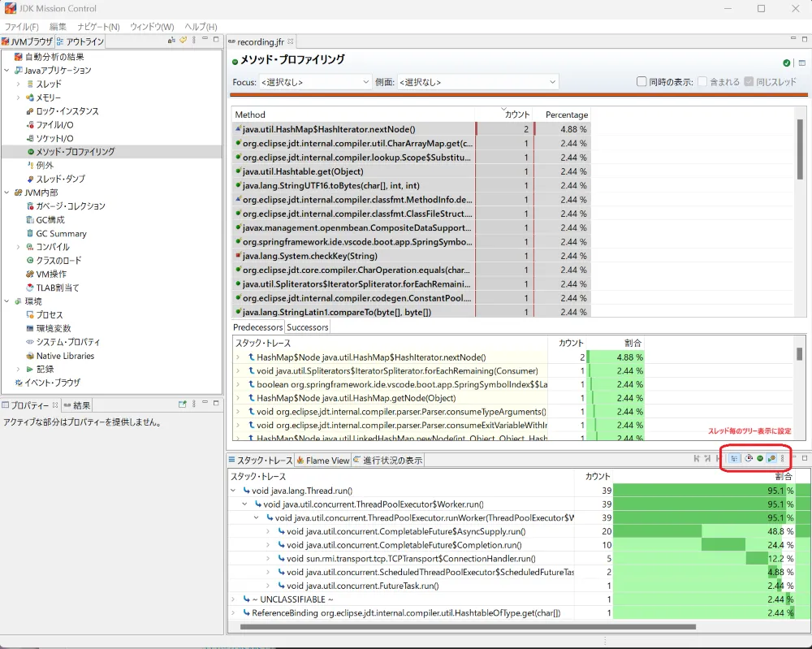Switch to the Successors tab

308,327
